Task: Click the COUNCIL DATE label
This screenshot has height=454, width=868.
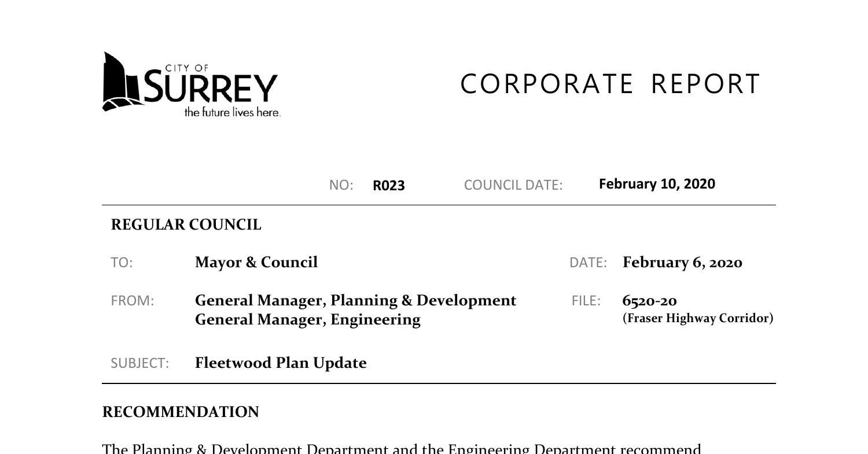Action: (513, 185)
